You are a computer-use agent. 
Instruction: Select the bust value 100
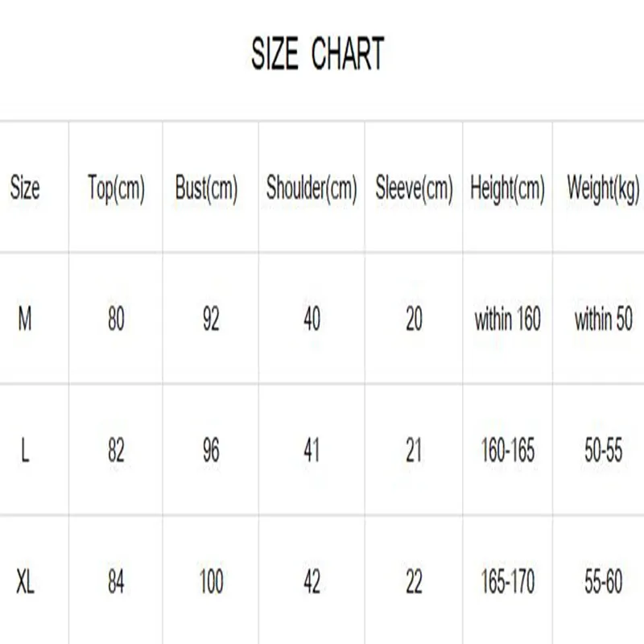tap(211, 582)
